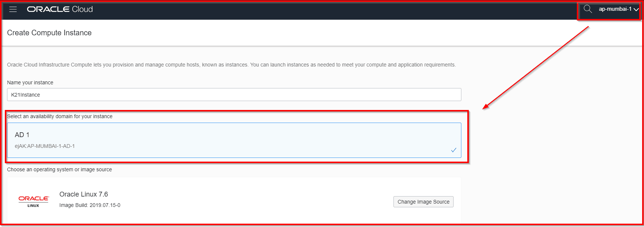Open the hamburger navigation menu
644x227 pixels.
pos(13,9)
